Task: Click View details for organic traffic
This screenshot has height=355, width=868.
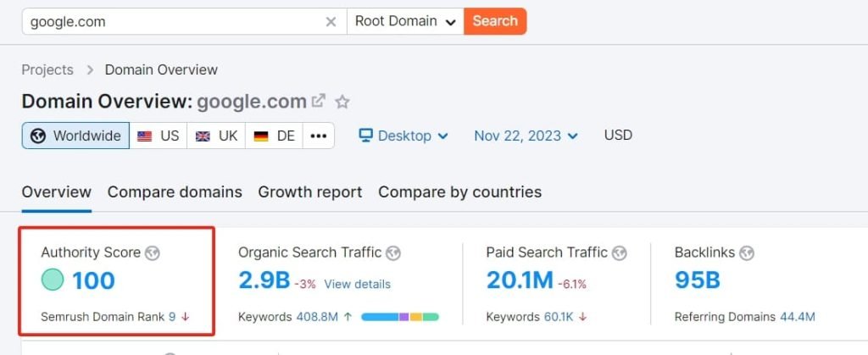Action: [x=357, y=284]
